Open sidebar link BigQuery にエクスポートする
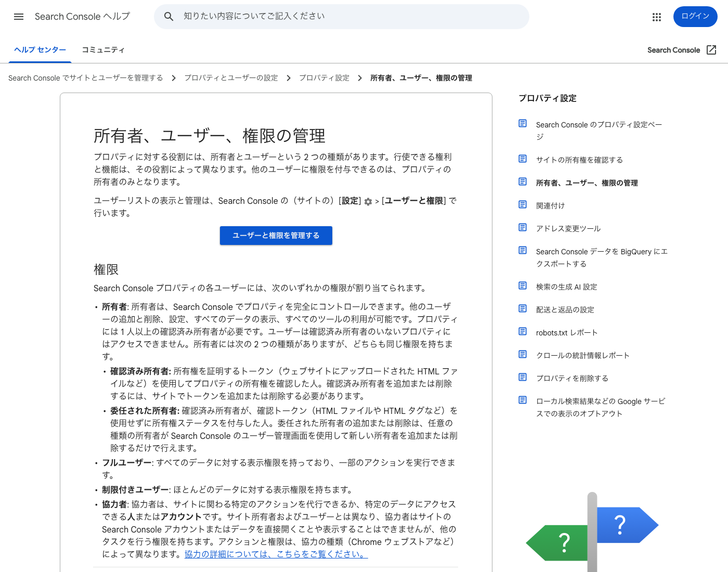The width and height of the screenshot is (728, 572). coord(602,257)
